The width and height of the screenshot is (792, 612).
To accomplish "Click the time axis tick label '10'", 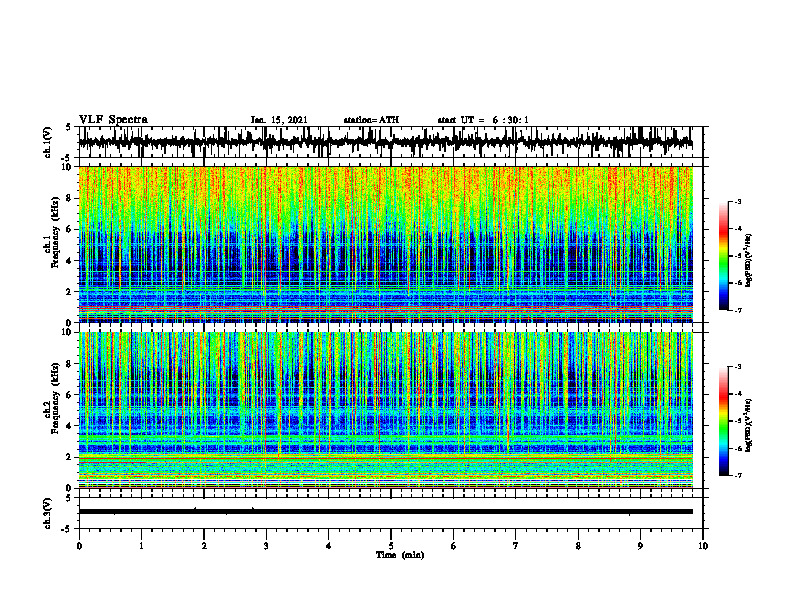I will (x=703, y=546).
